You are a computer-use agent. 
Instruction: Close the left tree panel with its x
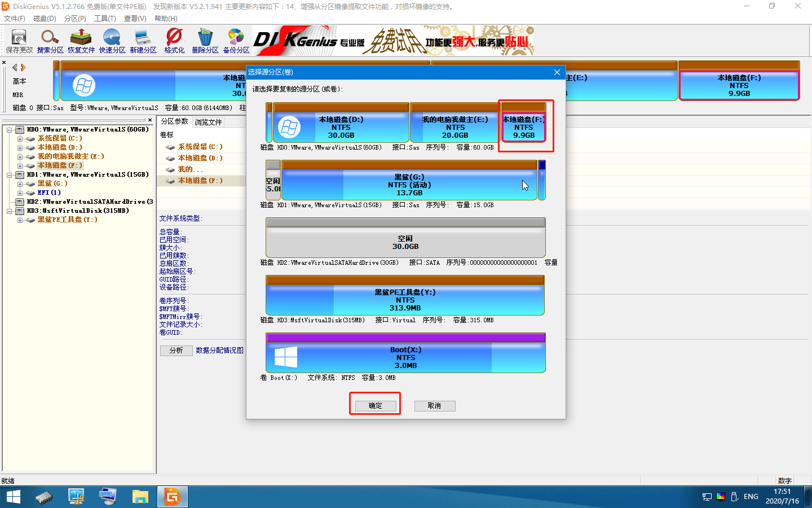150,120
